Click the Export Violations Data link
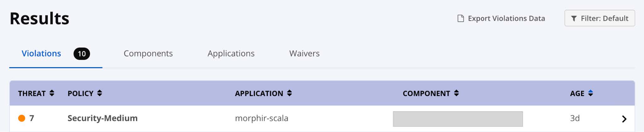 (506, 18)
